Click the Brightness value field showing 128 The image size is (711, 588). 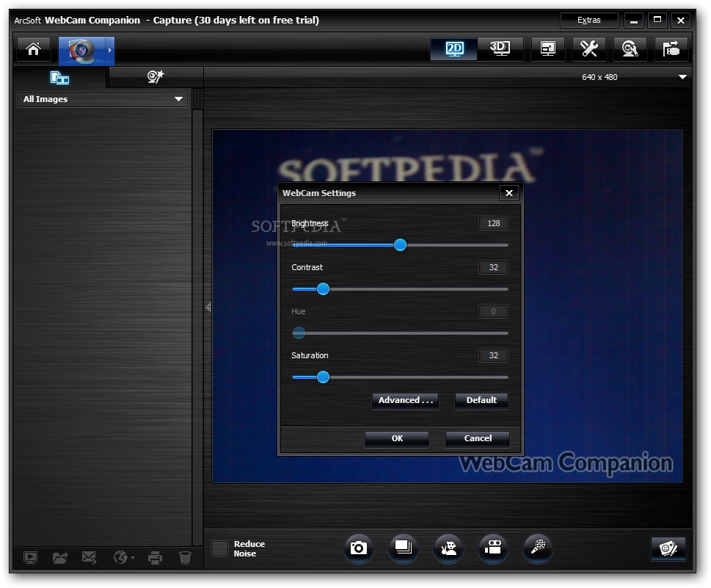493,223
